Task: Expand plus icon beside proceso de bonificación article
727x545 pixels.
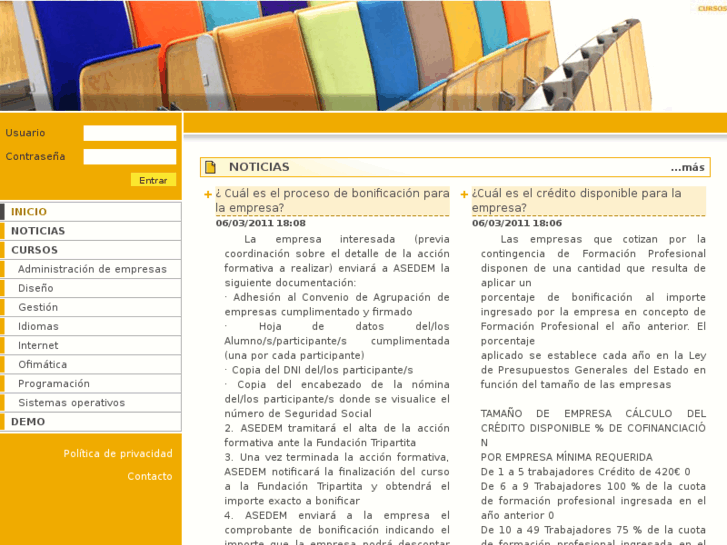Action: [x=208, y=194]
